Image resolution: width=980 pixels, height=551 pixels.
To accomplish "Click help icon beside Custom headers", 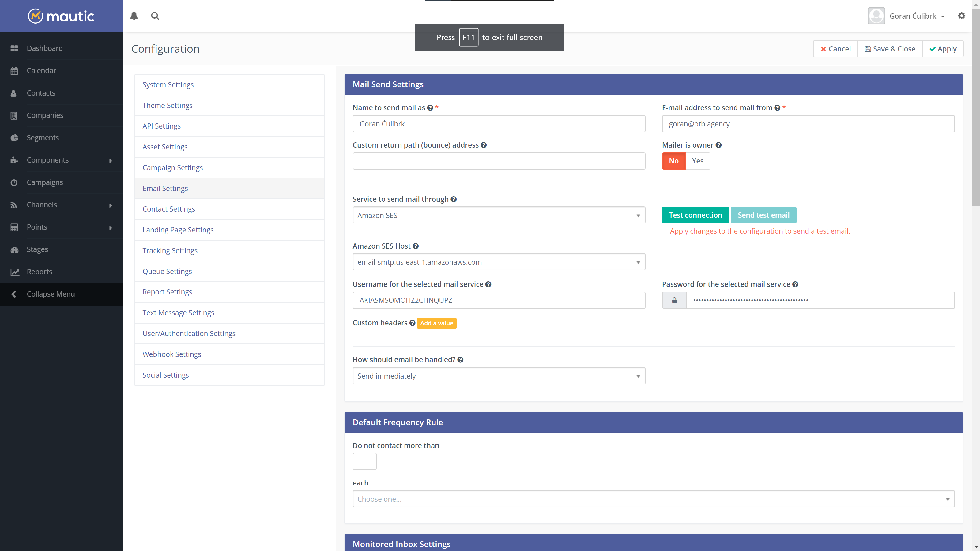I will [x=412, y=323].
